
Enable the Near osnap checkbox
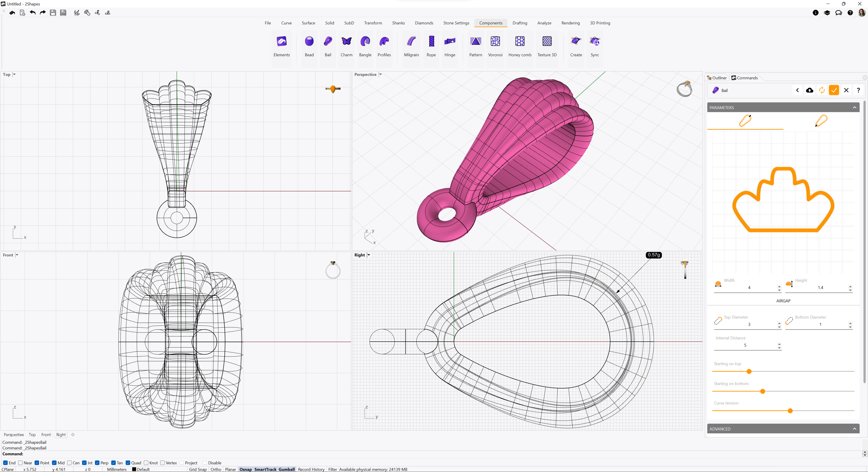pyautogui.click(x=21, y=463)
